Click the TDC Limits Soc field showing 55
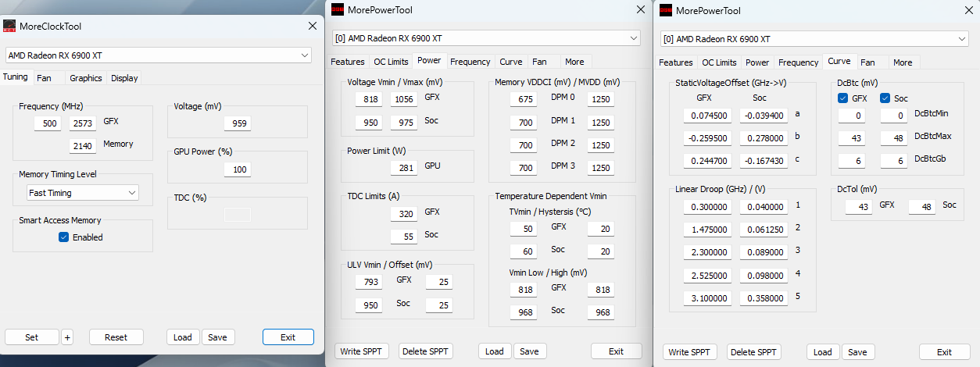This screenshot has width=980, height=367. point(404,236)
